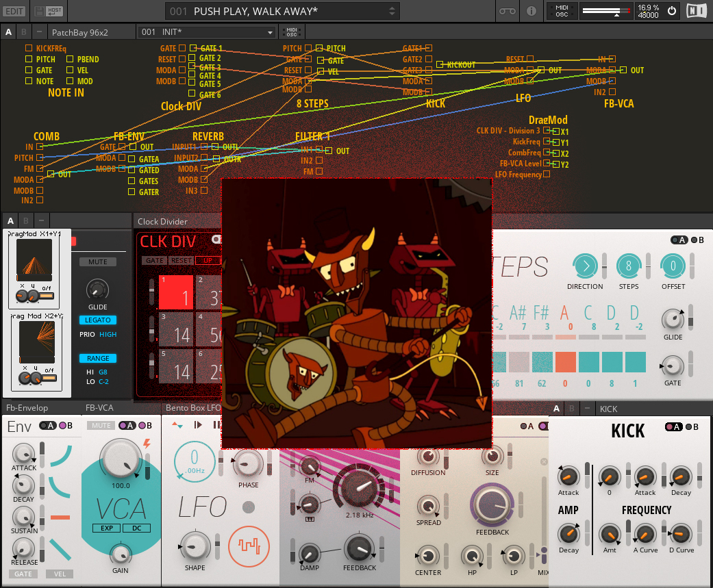Click the LFO rate dial showing 0.00Hz

pos(195,461)
